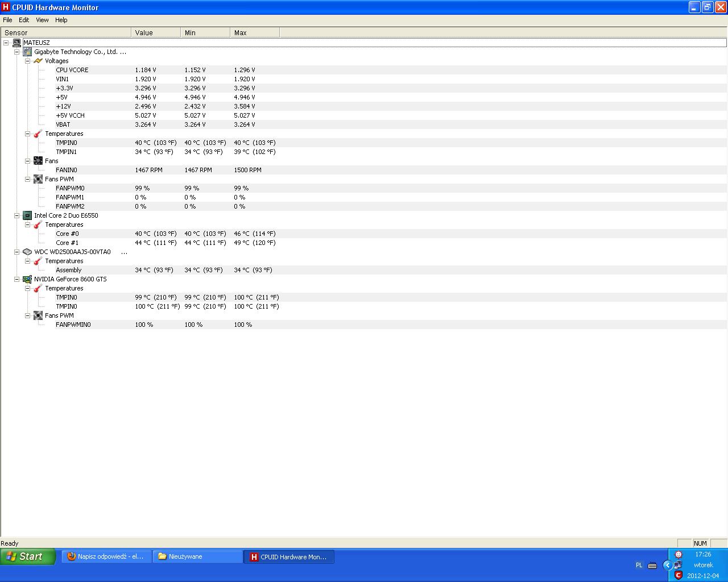Open the View menu
The width and height of the screenshot is (728, 582).
click(x=42, y=20)
